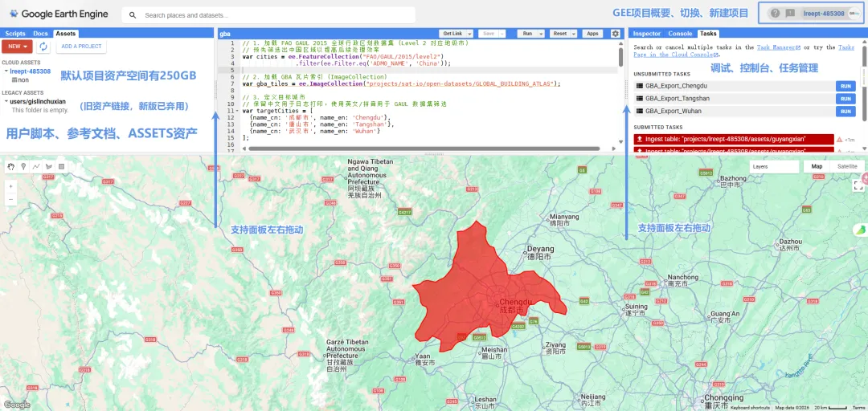
Task: Click the code editor horizontal scrollbar
Action: click(424, 149)
